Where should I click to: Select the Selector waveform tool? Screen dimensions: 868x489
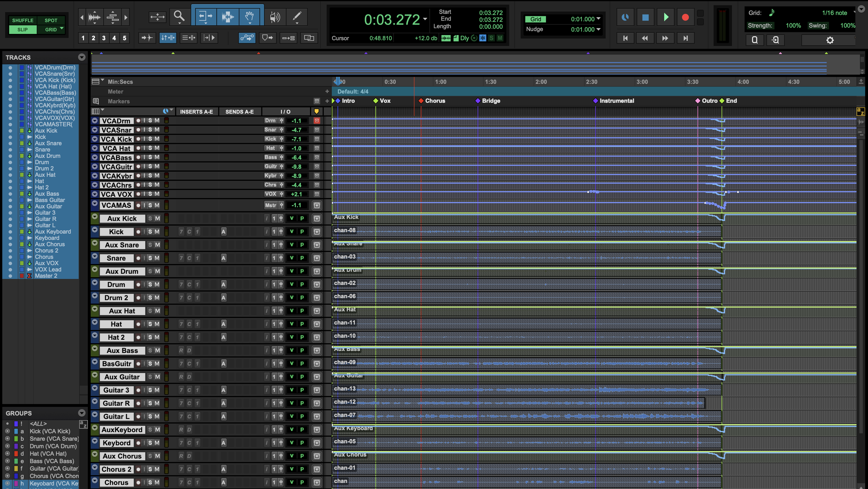pos(227,16)
